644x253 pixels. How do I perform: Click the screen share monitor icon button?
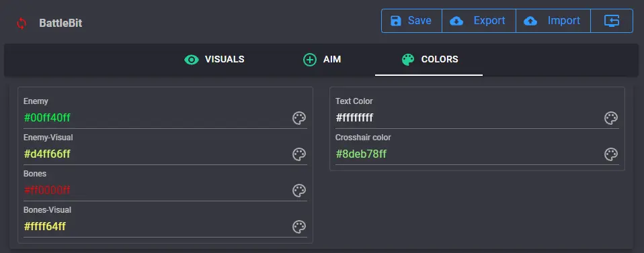(x=612, y=21)
